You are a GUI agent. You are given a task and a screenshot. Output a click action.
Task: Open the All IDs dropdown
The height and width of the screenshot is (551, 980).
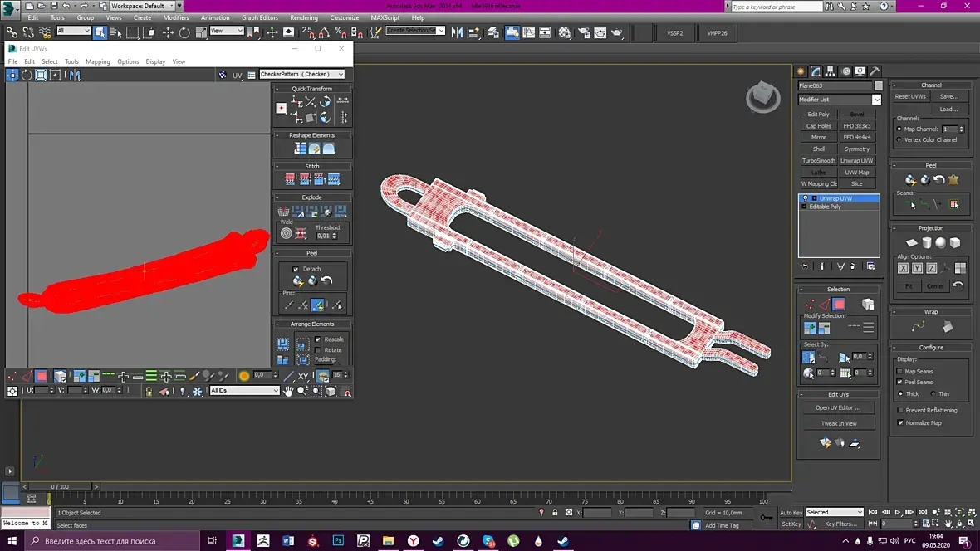244,390
